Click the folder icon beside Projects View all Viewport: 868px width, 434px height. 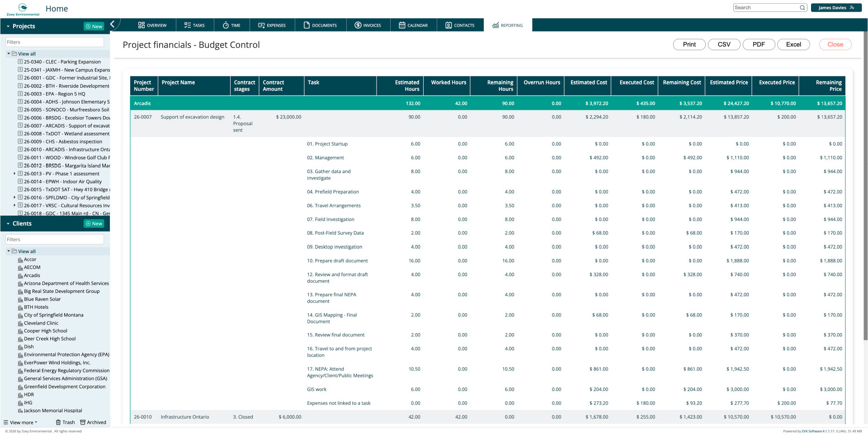(14, 53)
